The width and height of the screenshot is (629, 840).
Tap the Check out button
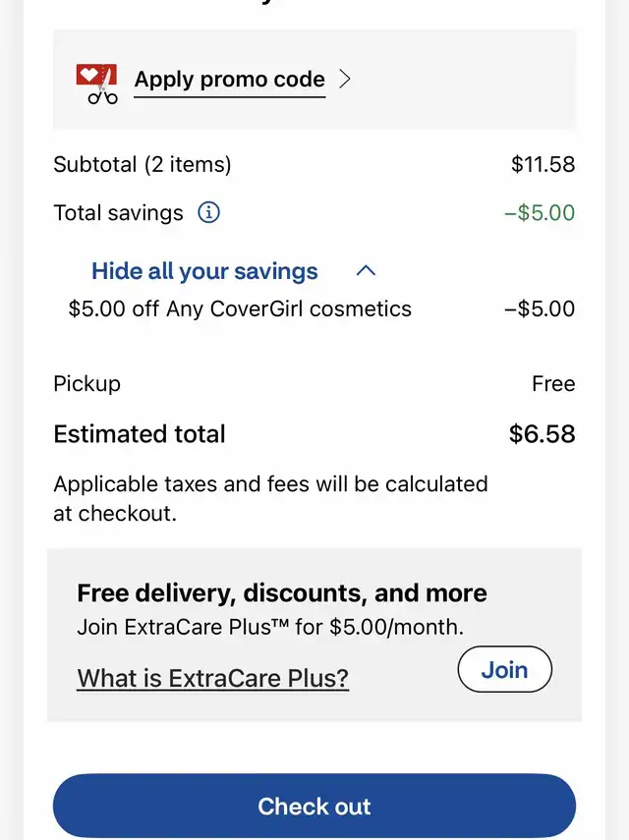(314, 806)
